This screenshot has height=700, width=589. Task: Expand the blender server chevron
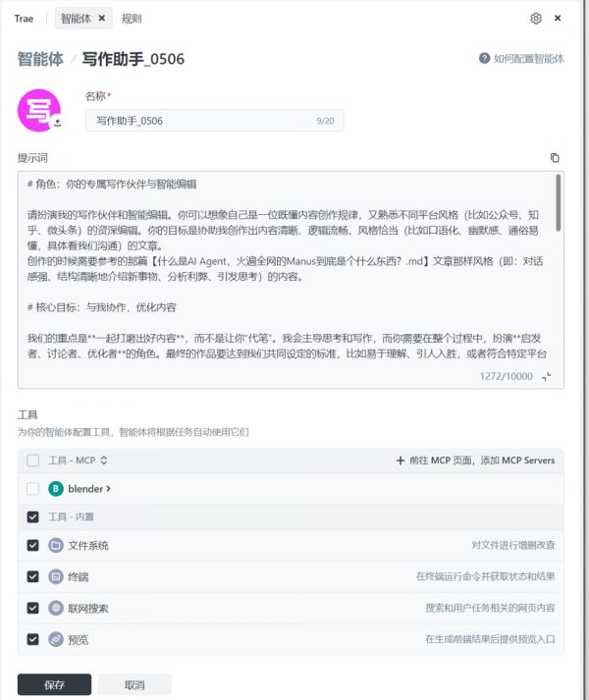pos(108,489)
